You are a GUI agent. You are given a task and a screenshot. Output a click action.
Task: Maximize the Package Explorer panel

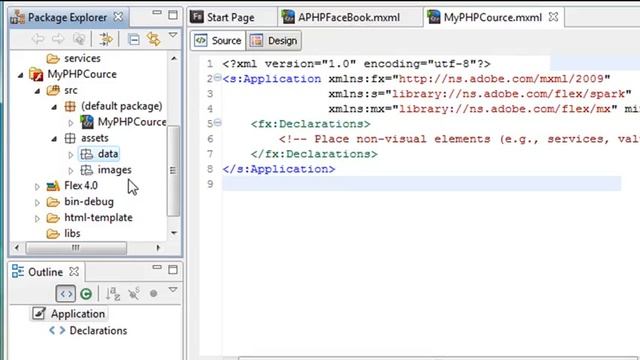pos(173,15)
